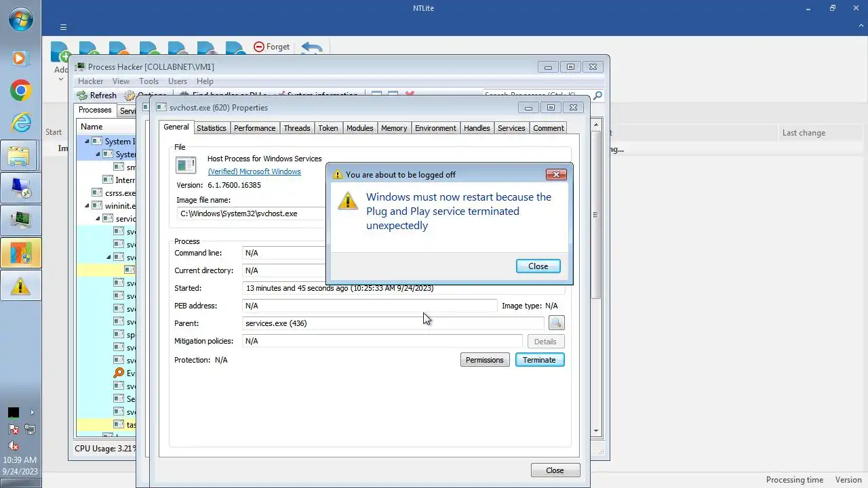Switch to NTLite taskbar icon
This screenshot has height=488, width=868.
20,253
